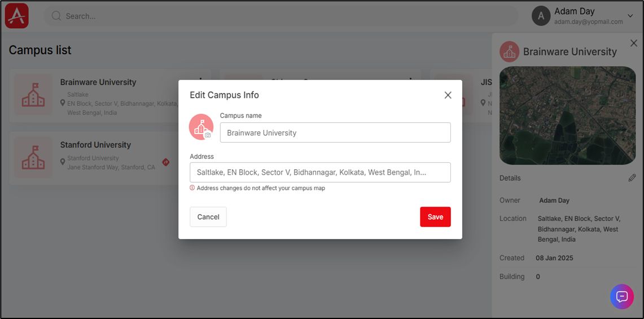The width and height of the screenshot is (644, 319).
Task: Click the address warning info icon
Action: 192,188
